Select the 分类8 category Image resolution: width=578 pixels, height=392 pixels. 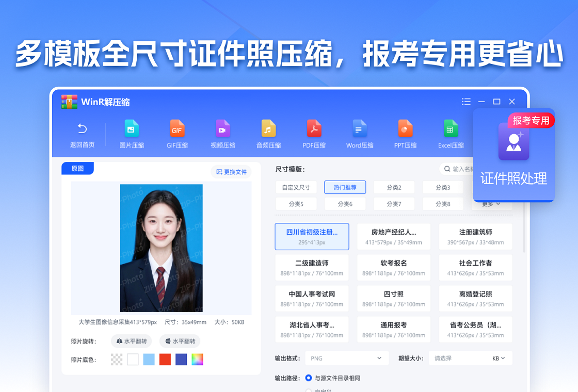coord(443,204)
